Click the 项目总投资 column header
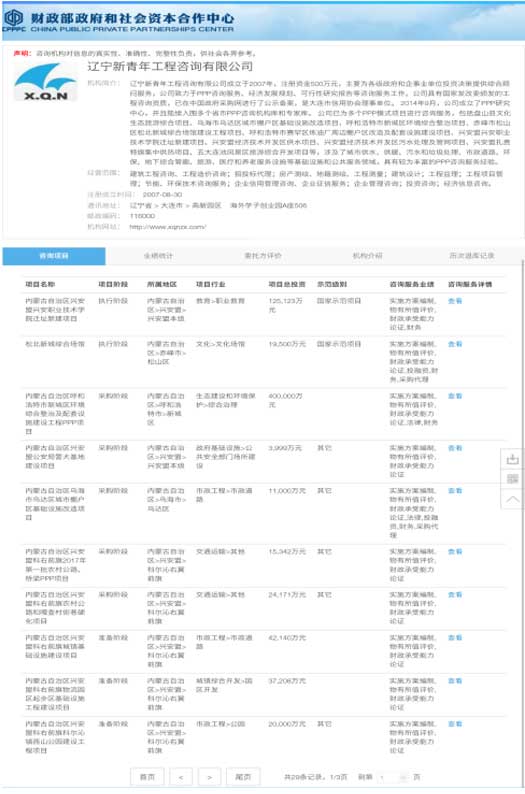The height and width of the screenshot is (794, 525). tap(287, 285)
